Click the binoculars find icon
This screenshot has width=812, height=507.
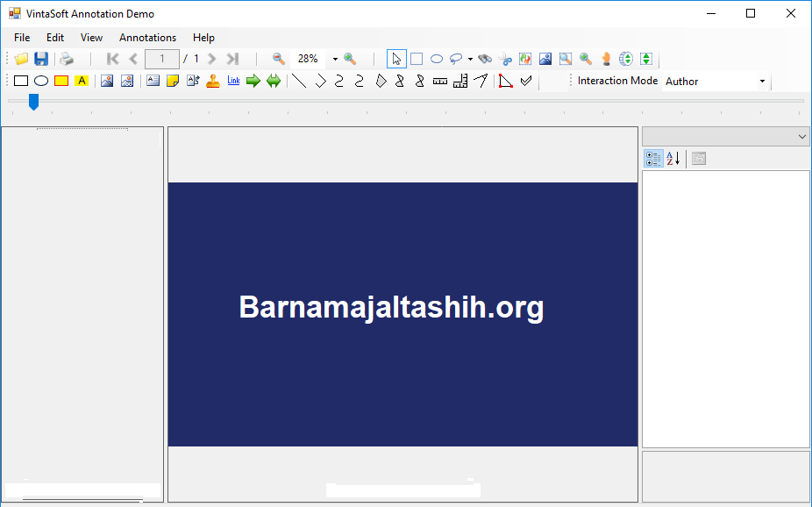(485, 59)
